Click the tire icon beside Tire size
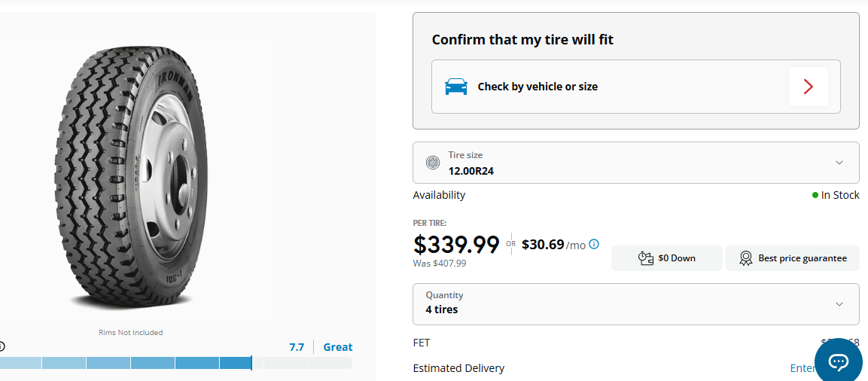Image resolution: width=868 pixels, height=381 pixels. 432,163
